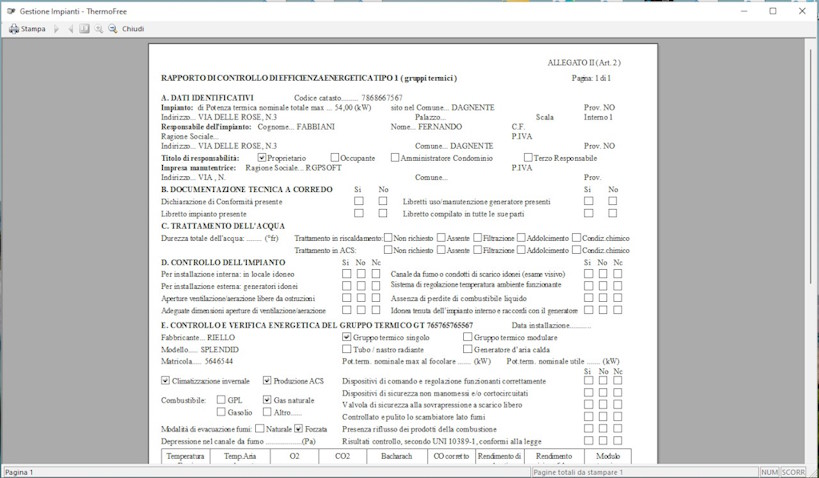Check the Occupante checkbox

334,157
